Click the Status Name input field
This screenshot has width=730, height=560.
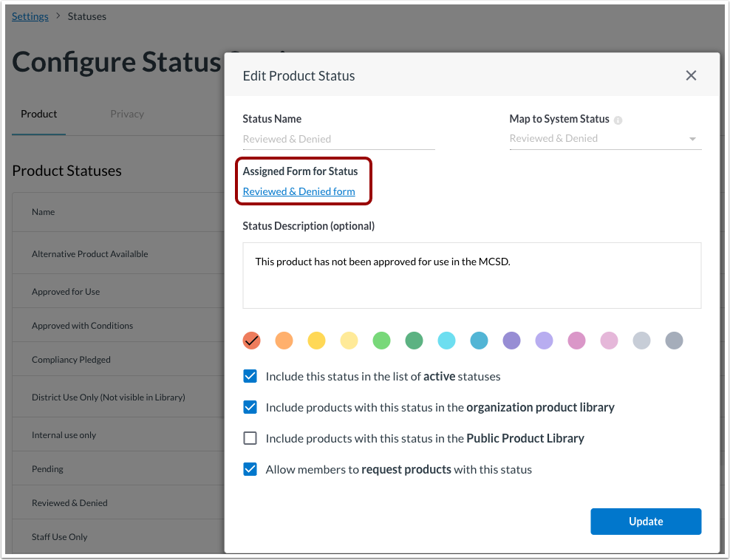coord(338,138)
